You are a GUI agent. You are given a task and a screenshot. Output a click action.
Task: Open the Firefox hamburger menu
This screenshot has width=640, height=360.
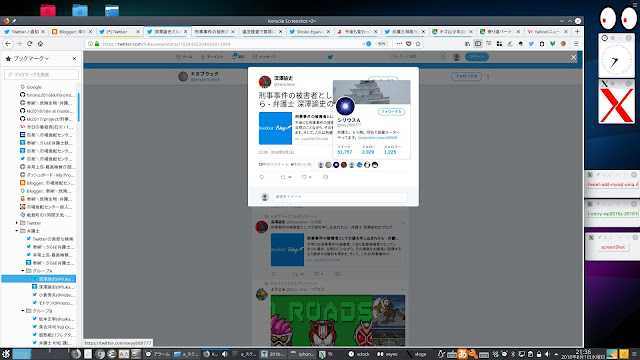click(x=576, y=44)
